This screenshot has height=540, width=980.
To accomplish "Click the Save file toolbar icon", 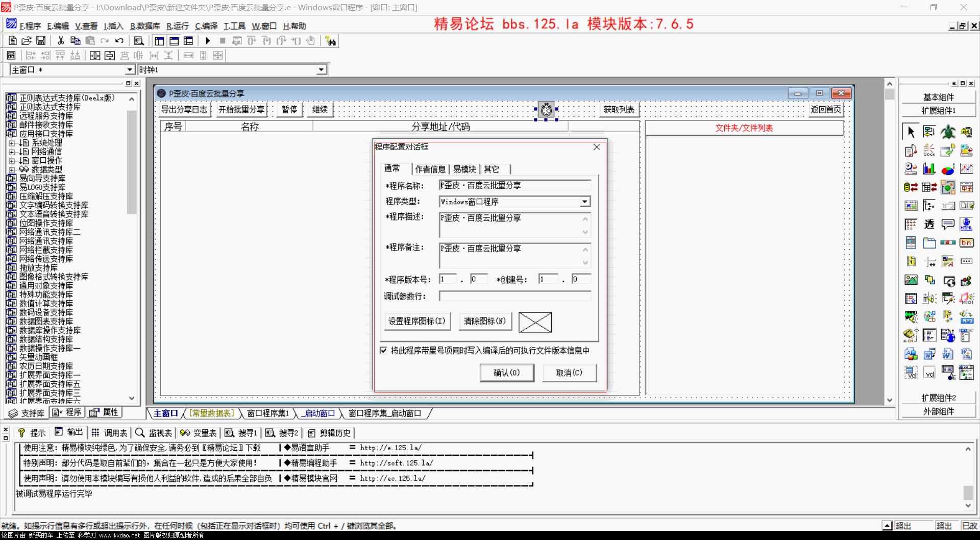I will pyautogui.click(x=41, y=41).
